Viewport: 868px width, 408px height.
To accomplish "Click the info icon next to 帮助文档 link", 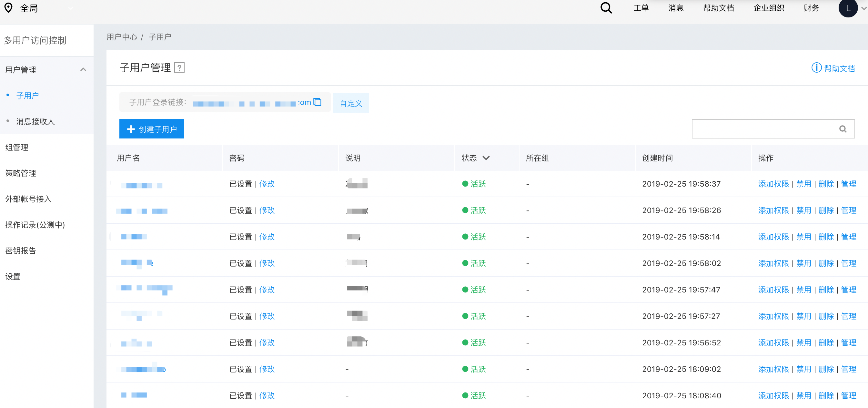I will click(816, 68).
